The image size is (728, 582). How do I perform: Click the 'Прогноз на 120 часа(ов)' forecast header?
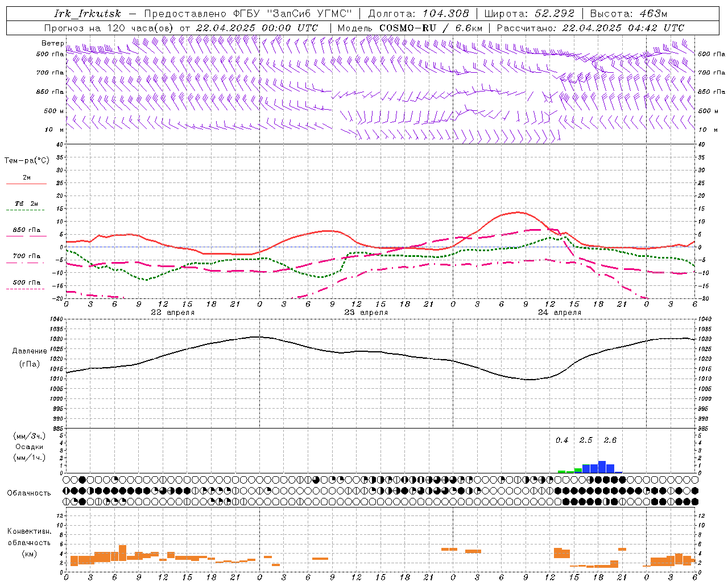109,28
